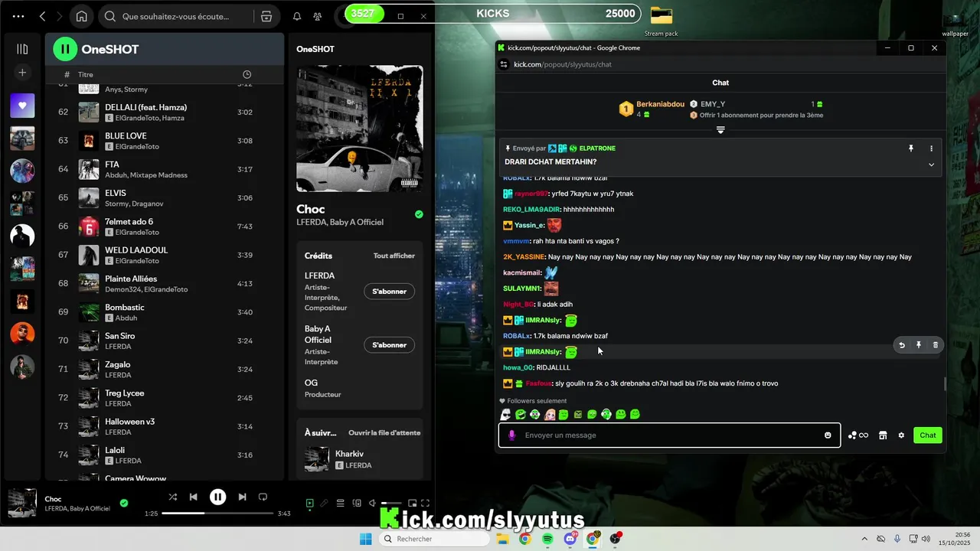Open connect to a device icon
The image size is (980, 551).
click(357, 503)
